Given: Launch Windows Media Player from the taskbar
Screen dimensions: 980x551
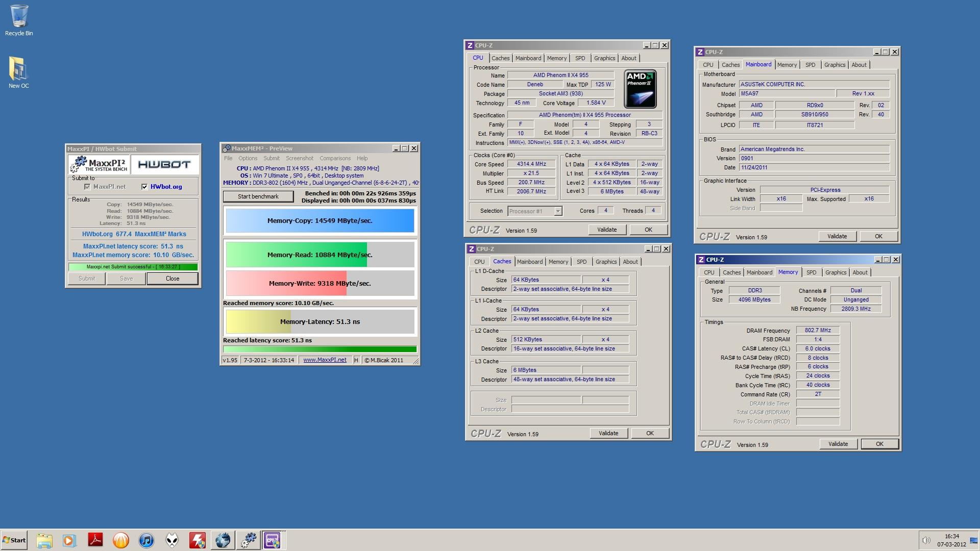Looking at the screenshot, I should [x=69, y=540].
